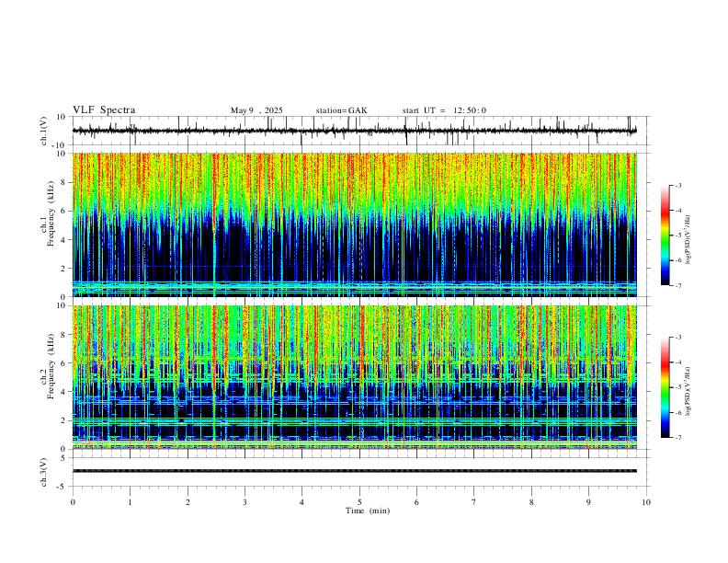Click the ch.2 PSD color scale bar
The width and height of the screenshot is (728, 563).
pos(665,387)
